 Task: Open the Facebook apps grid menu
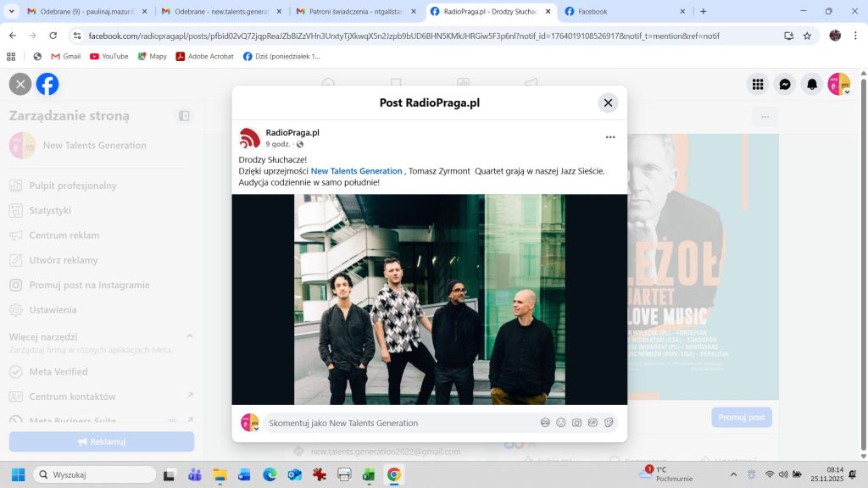coord(758,84)
